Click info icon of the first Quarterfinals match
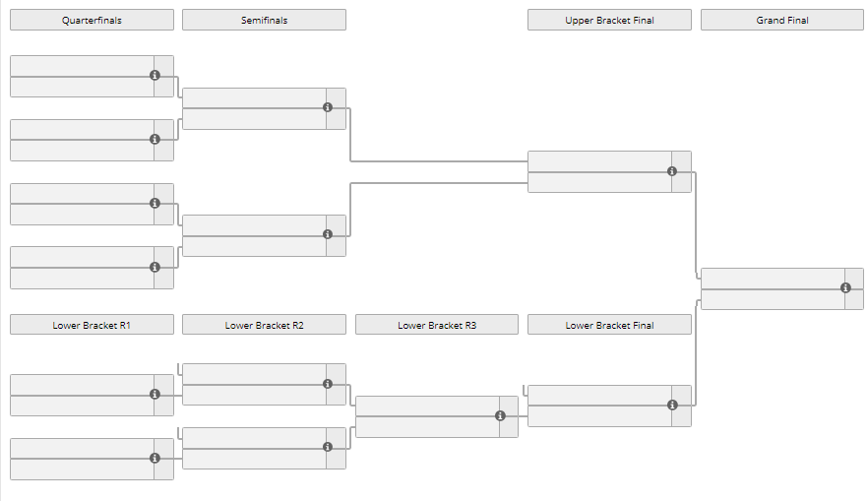The width and height of the screenshot is (868, 501). 155,76
